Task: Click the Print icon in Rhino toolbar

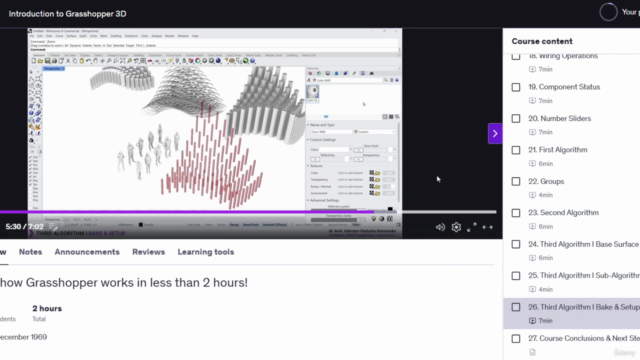Action: [x=54, y=61]
